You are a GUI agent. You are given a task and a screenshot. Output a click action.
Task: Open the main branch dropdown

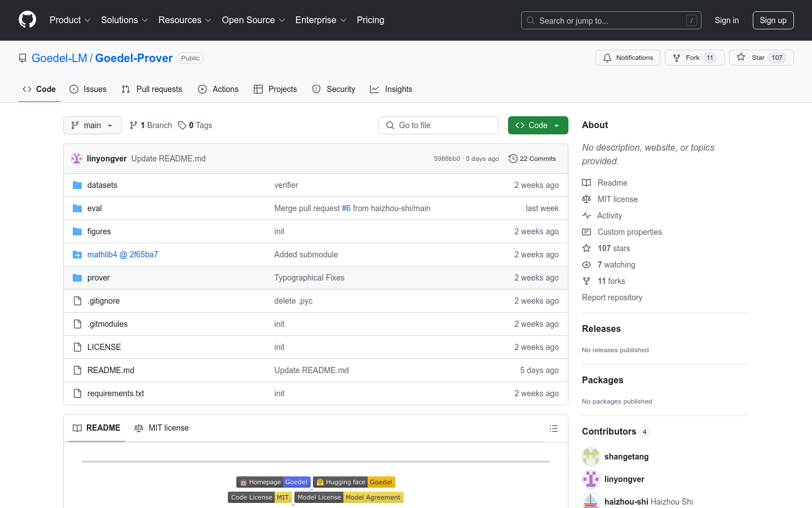click(92, 125)
